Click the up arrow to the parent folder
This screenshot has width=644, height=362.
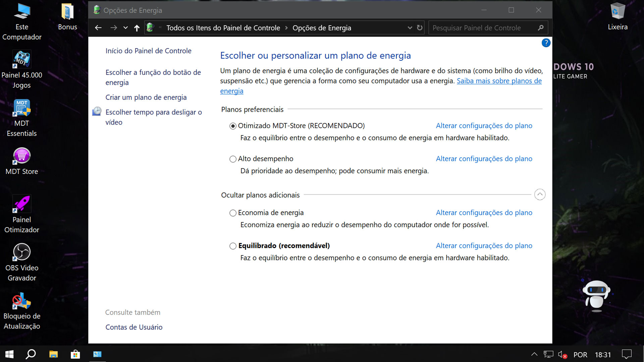pos(137,28)
